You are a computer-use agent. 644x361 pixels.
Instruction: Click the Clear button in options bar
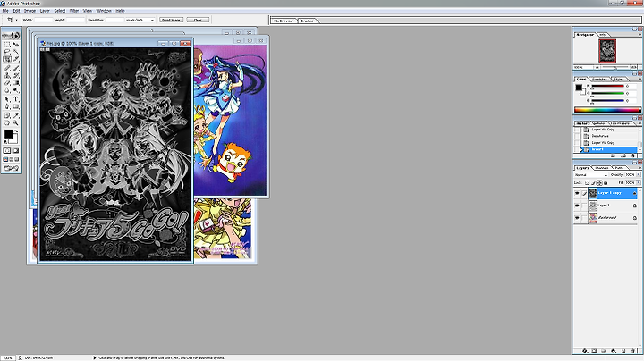(x=198, y=20)
